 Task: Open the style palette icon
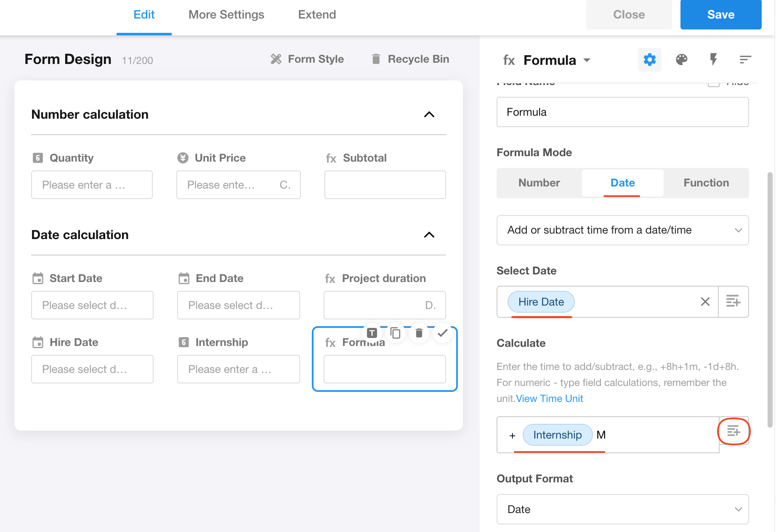click(681, 60)
